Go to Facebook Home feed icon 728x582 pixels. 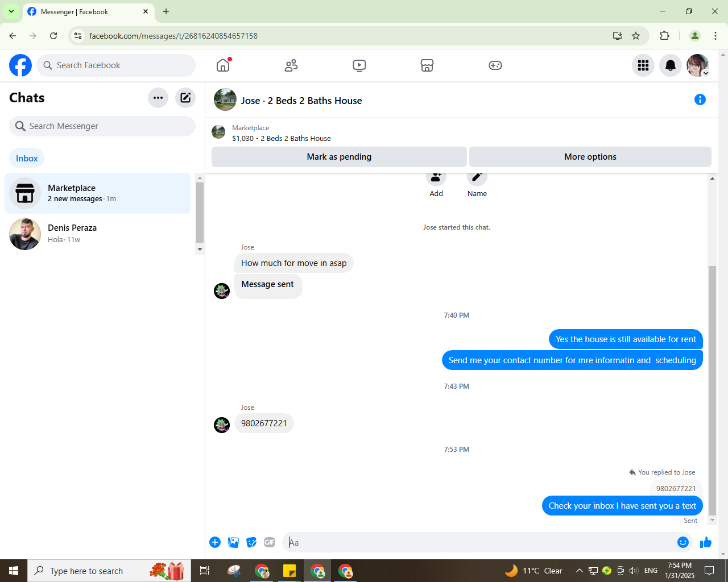[223, 65]
